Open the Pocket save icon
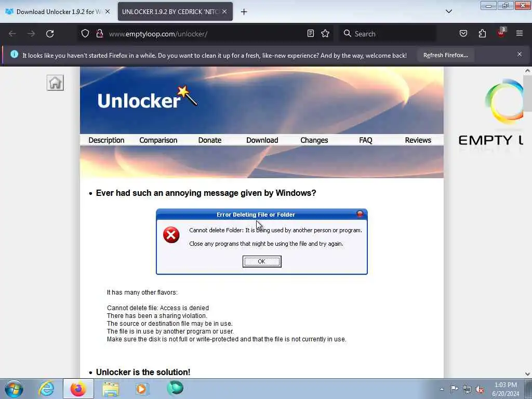 pos(463,33)
